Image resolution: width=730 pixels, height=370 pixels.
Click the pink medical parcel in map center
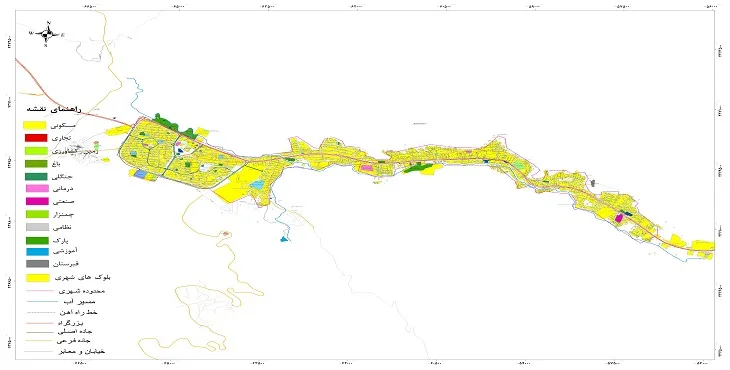tap(367, 168)
